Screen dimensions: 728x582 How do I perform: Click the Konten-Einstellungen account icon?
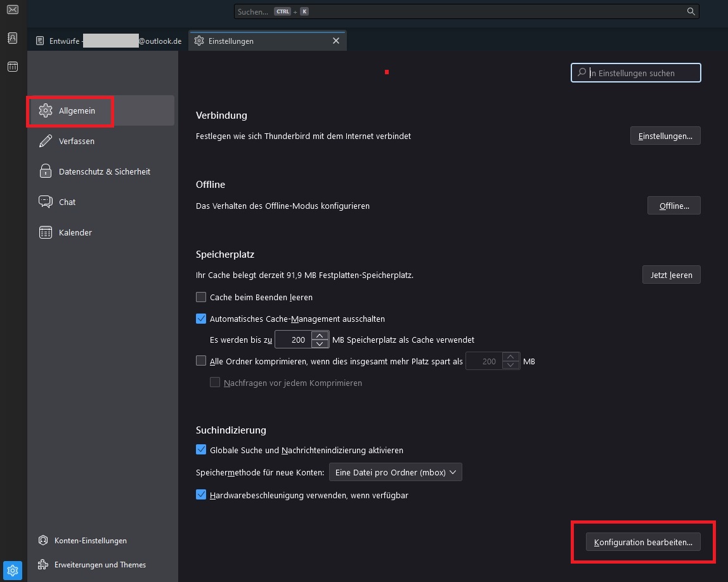point(43,540)
